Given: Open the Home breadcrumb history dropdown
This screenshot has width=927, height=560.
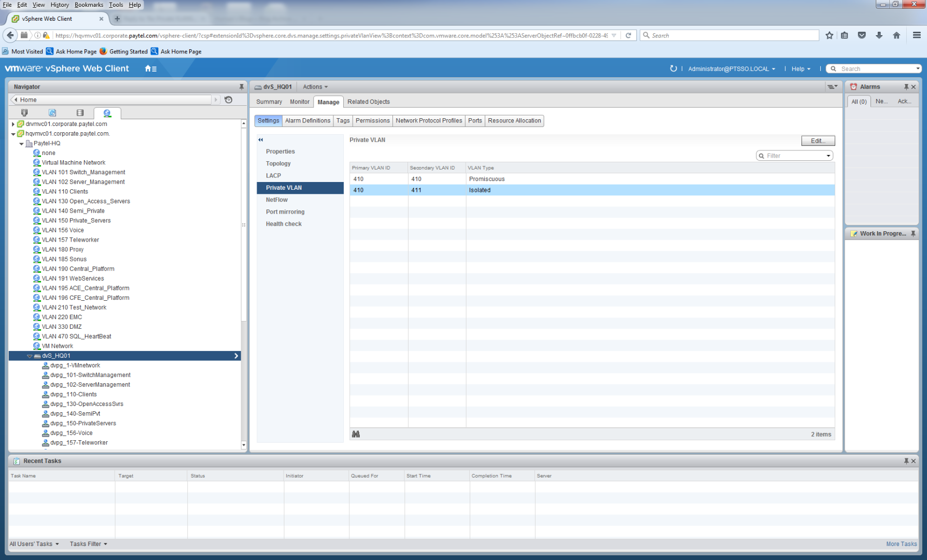Looking at the screenshot, I should [x=216, y=100].
